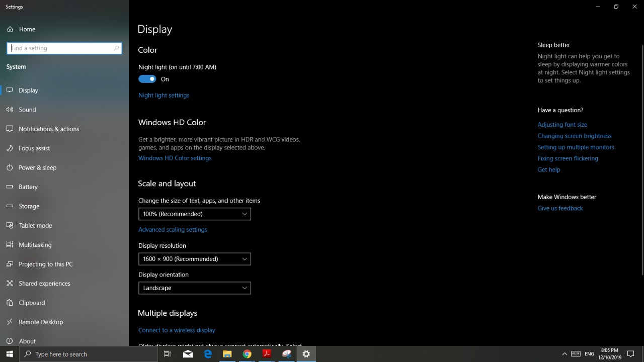Open Setting up multiple monitors link
The width and height of the screenshot is (644, 362).
(576, 147)
